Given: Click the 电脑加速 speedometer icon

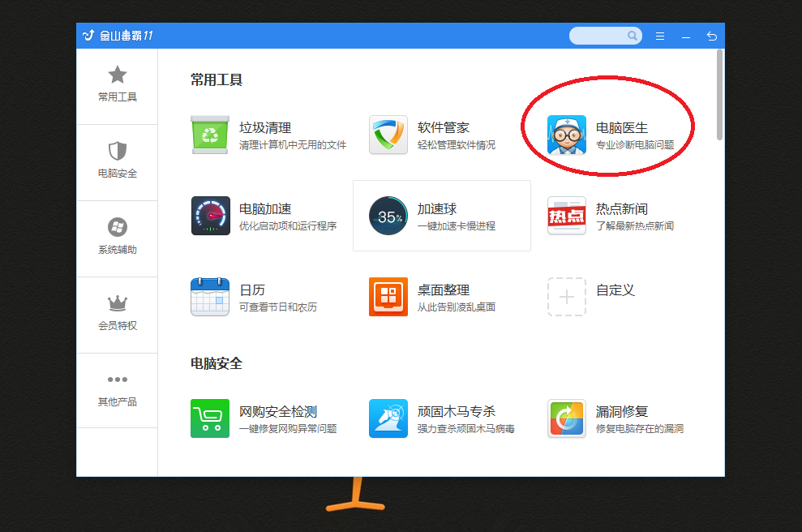Looking at the screenshot, I should [x=210, y=216].
